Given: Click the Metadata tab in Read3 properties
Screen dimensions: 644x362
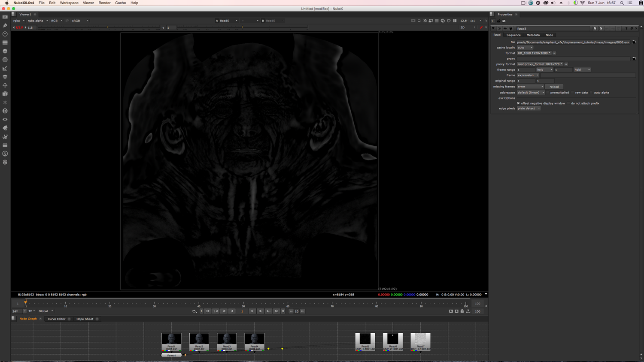Looking at the screenshot, I should (533, 35).
